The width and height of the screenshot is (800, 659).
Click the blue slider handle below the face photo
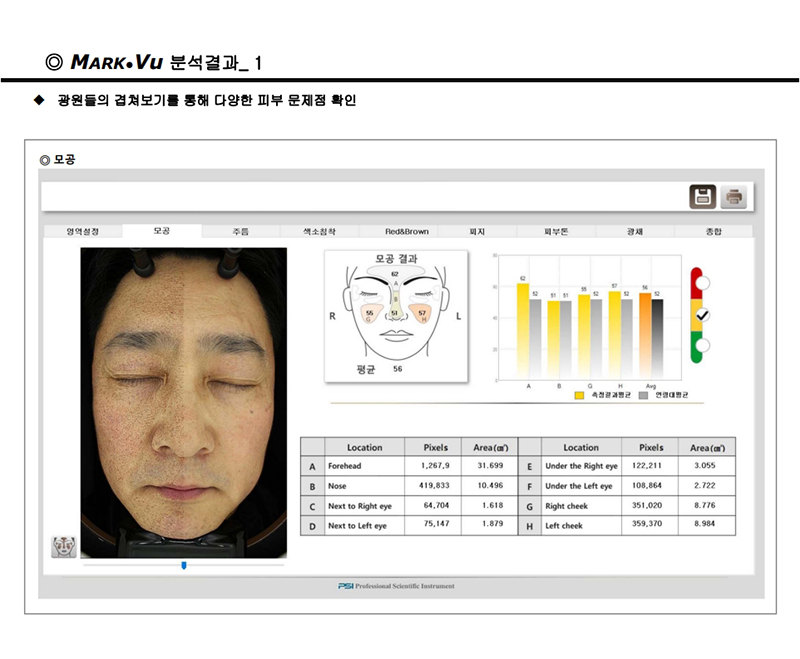point(184,566)
